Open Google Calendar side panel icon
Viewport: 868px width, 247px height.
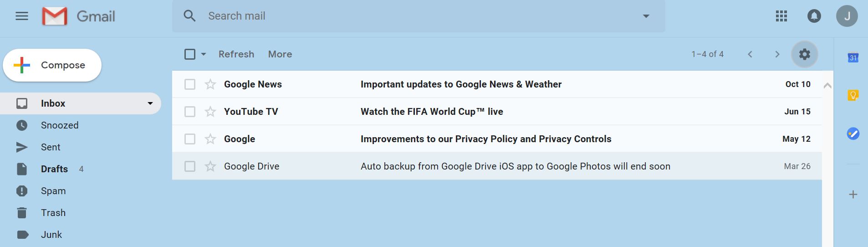pyautogui.click(x=853, y=58)
